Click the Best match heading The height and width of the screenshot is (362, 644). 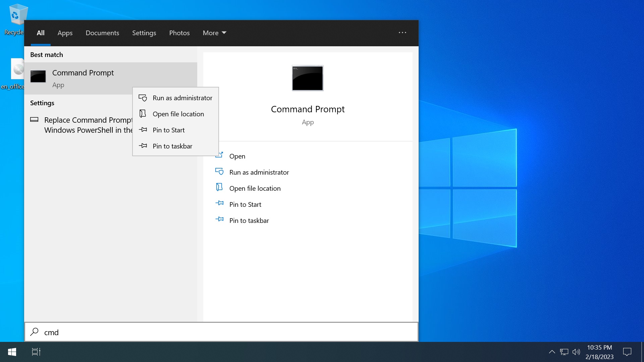47,55
